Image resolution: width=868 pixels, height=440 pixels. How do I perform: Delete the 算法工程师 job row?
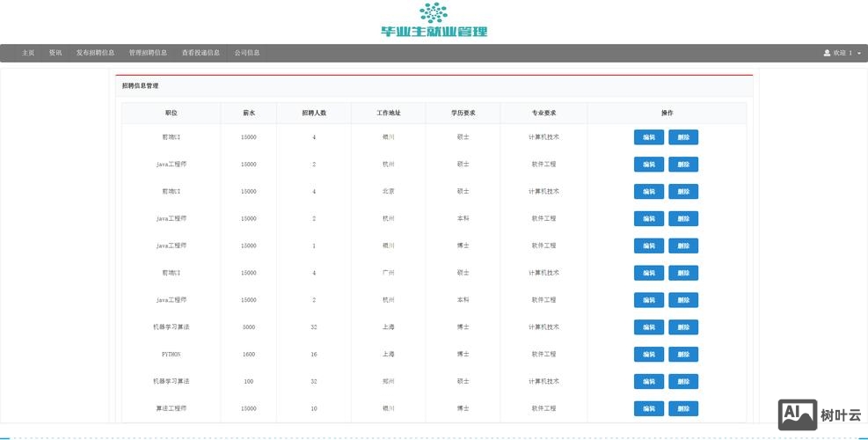click(x=683, y=409)
